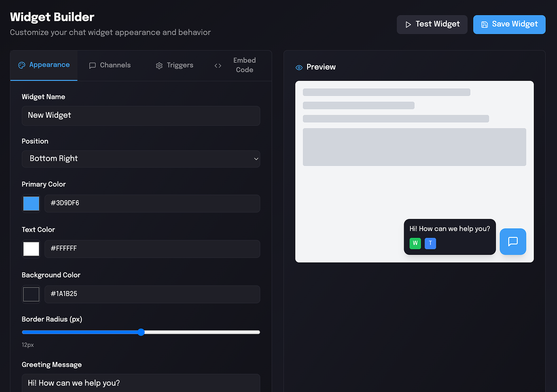
Task: Click the Background Color hex field #1A1B25
Action: click(152, 295)
